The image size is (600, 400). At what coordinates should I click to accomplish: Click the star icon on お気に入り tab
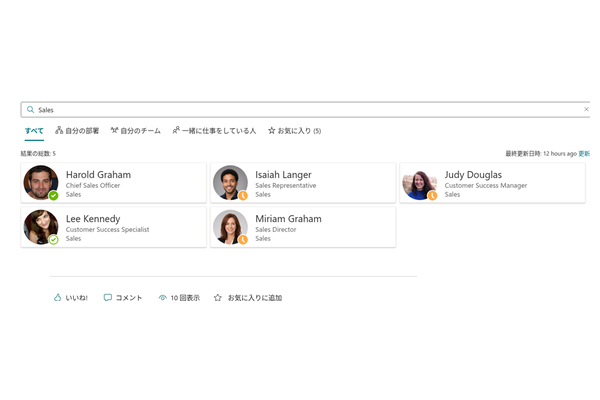[272, 131]
